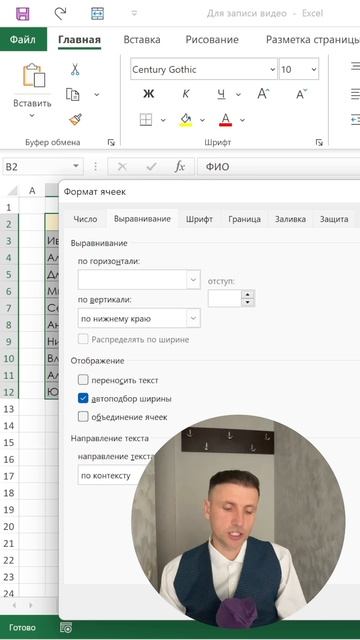360x640 pixels.
Task: Click the decrease indent icon at ribbon edge
Action: tap(355, 119)
